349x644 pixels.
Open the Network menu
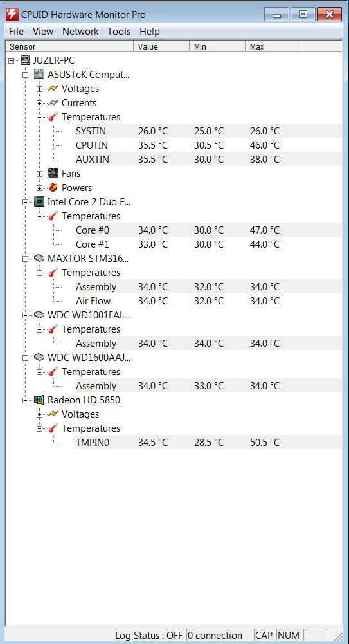(80, 32)
